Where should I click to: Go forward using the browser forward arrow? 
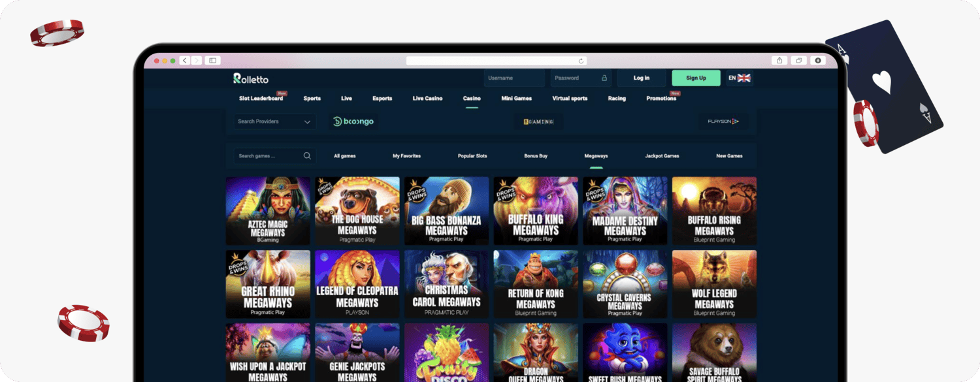[x=196, y=61]
